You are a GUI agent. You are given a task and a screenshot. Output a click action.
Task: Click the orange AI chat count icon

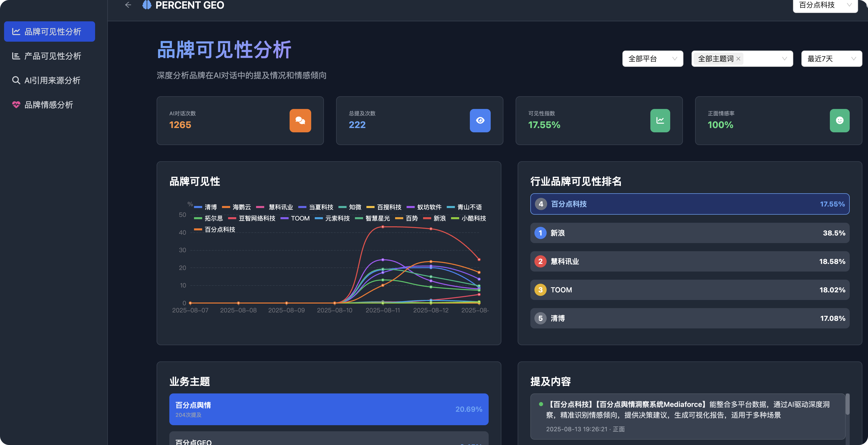click(x=300, y=120)
